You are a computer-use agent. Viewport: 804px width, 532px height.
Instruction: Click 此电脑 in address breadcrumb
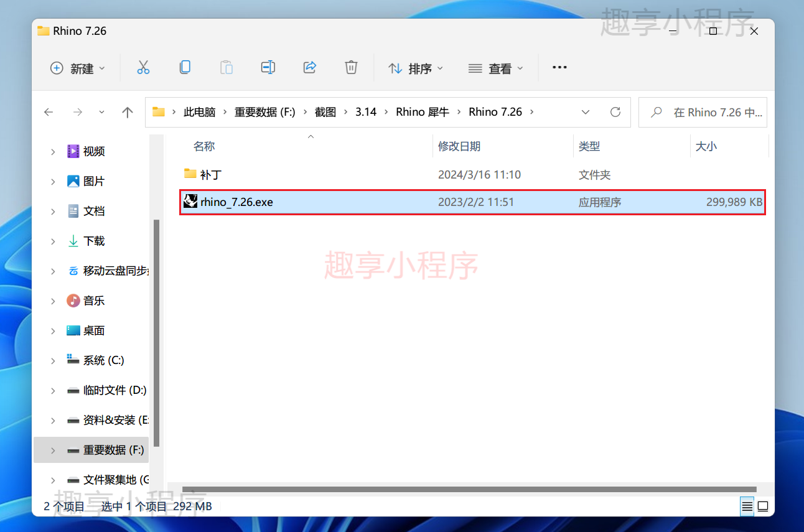[x=199, y=112]
